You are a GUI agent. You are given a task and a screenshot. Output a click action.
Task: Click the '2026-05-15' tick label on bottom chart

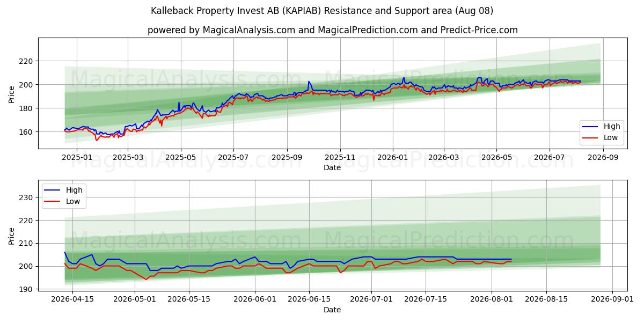click(x=189, y=301)
